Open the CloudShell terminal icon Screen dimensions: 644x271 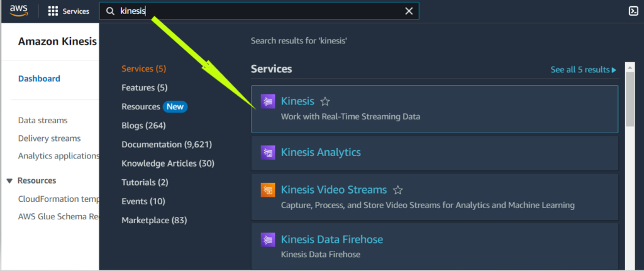point(633,11)
